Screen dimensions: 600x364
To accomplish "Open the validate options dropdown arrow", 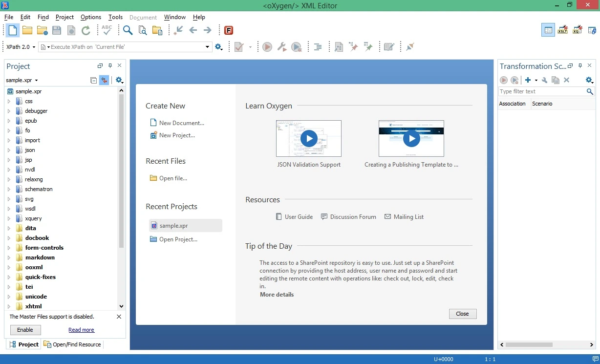I will 250,47.
